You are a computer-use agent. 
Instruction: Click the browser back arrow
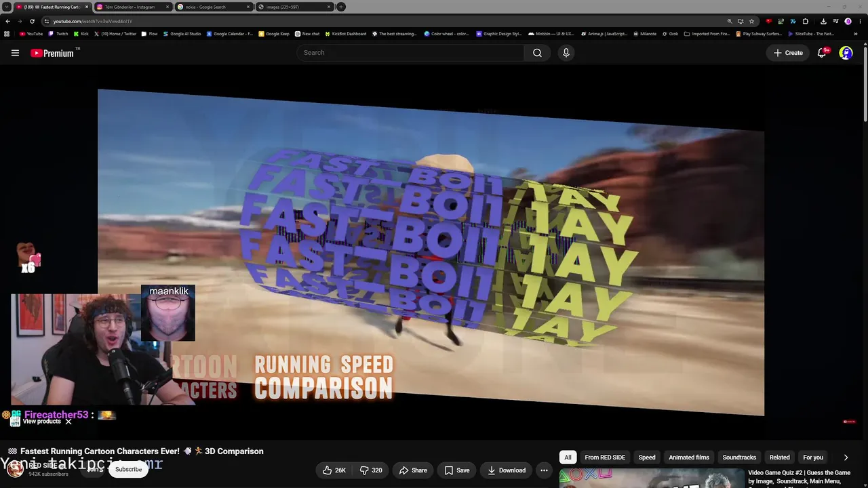(x=7, y=21)
